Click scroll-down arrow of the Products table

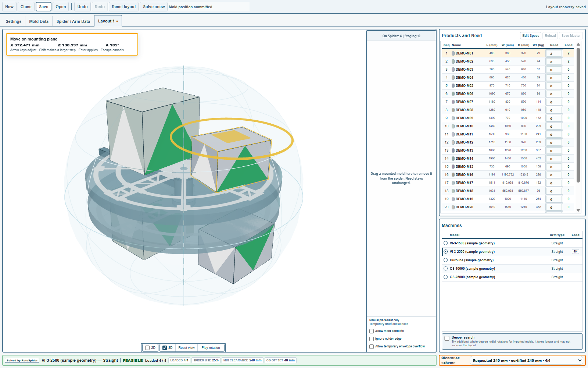point(578,210)
